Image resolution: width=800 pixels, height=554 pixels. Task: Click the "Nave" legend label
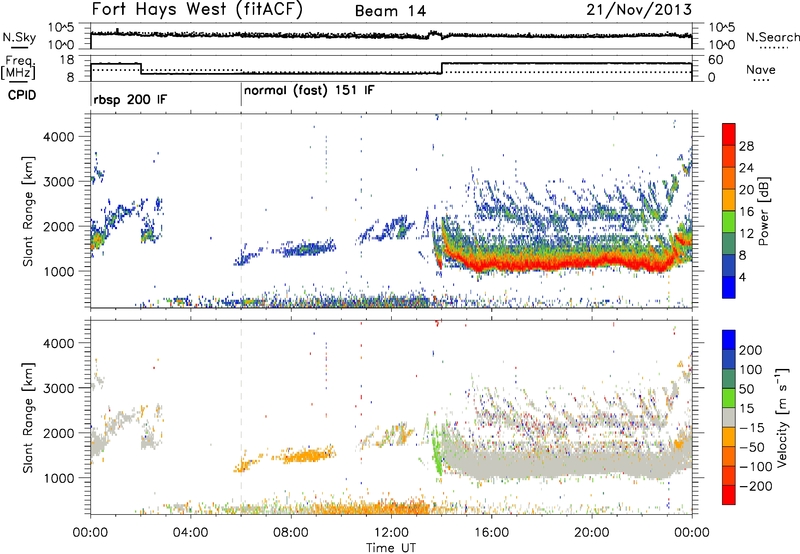tap(761, 69)
